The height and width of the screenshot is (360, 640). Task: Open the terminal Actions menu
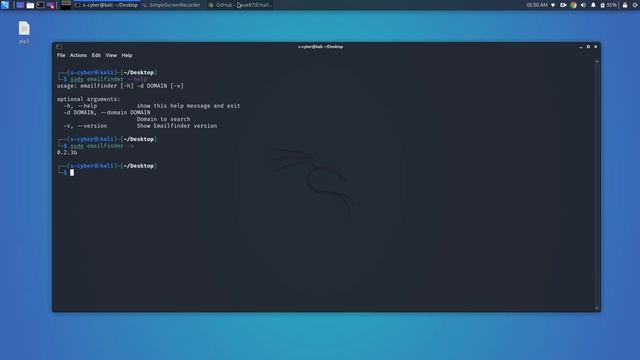[78, 55]
